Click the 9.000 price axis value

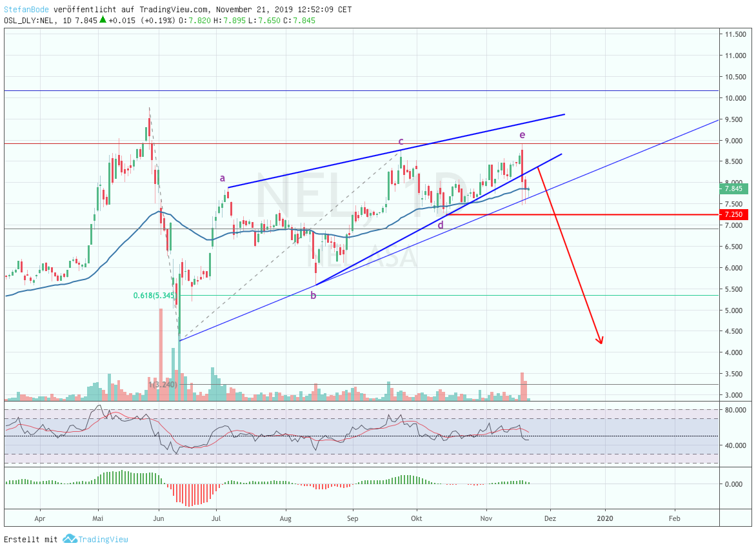(735, 141)
